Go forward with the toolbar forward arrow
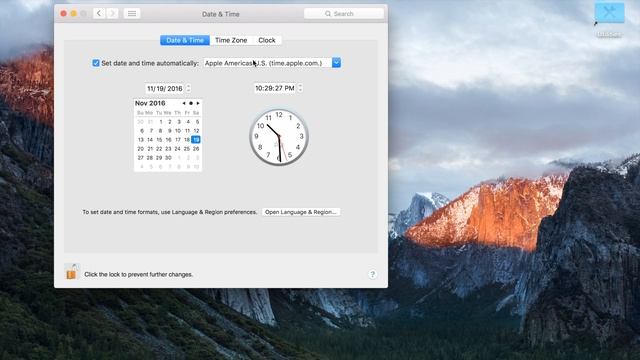The width and height of the screenshot is (640, 360). 112,13
